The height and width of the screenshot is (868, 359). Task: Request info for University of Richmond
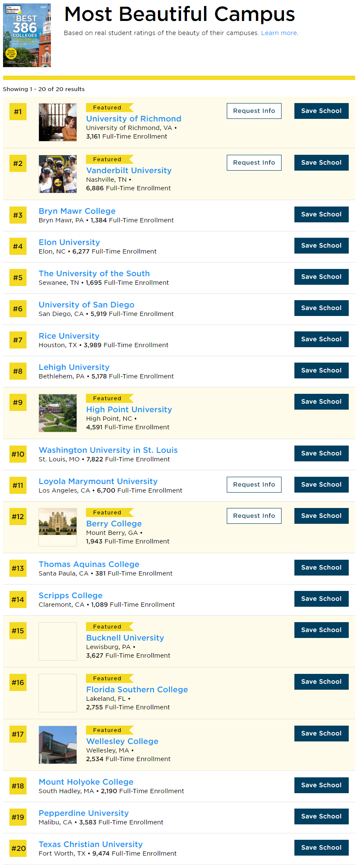click(x=254, y=111)
